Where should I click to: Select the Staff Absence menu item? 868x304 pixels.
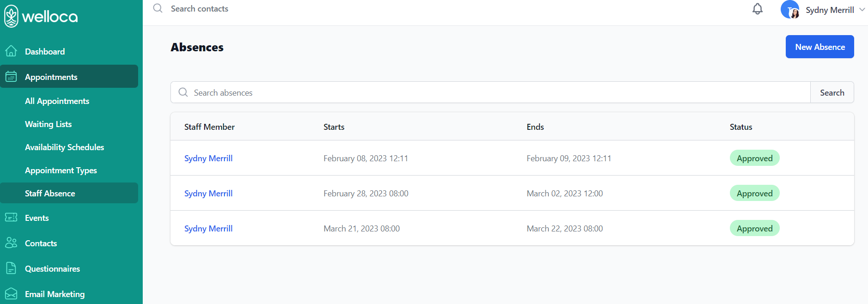tap(50, 194)
